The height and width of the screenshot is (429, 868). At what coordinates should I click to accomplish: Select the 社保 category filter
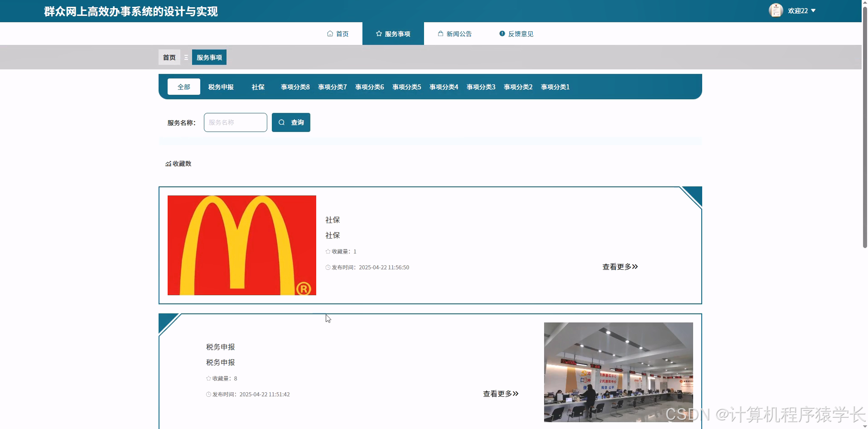coord(257,87)
